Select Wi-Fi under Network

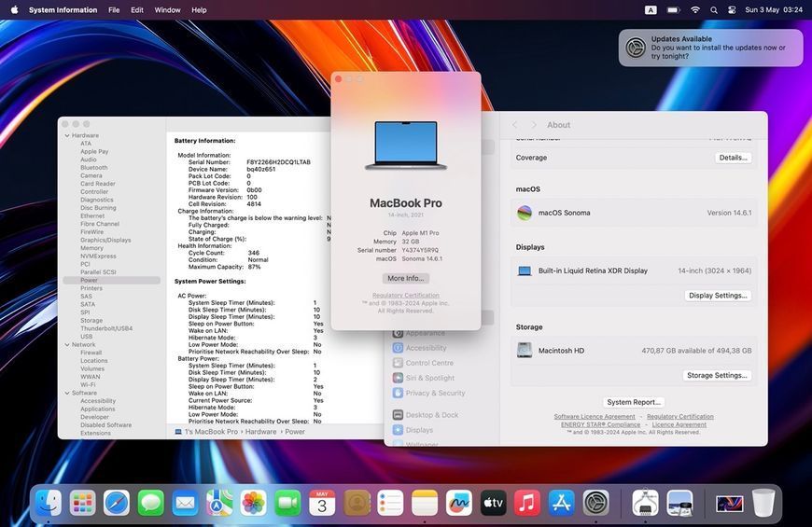88,384
